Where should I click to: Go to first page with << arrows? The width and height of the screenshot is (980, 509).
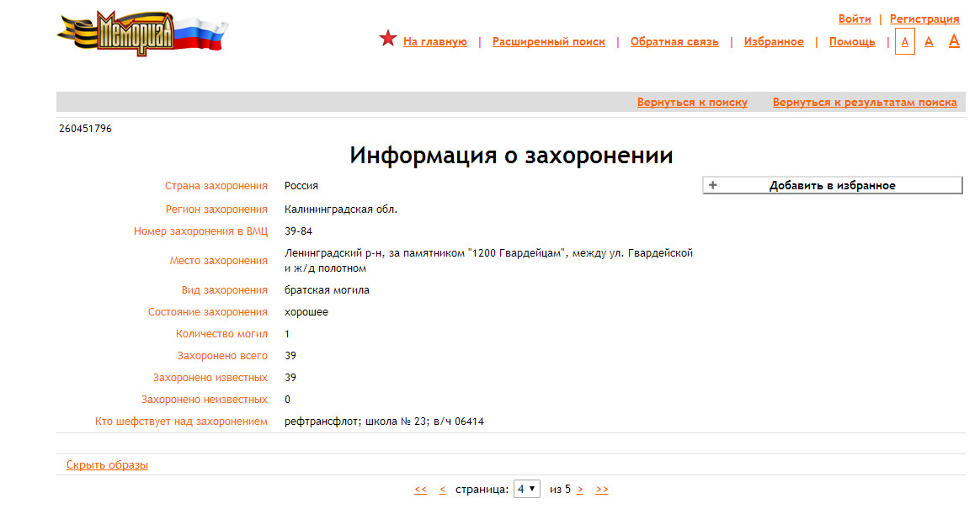coord(421,490)
